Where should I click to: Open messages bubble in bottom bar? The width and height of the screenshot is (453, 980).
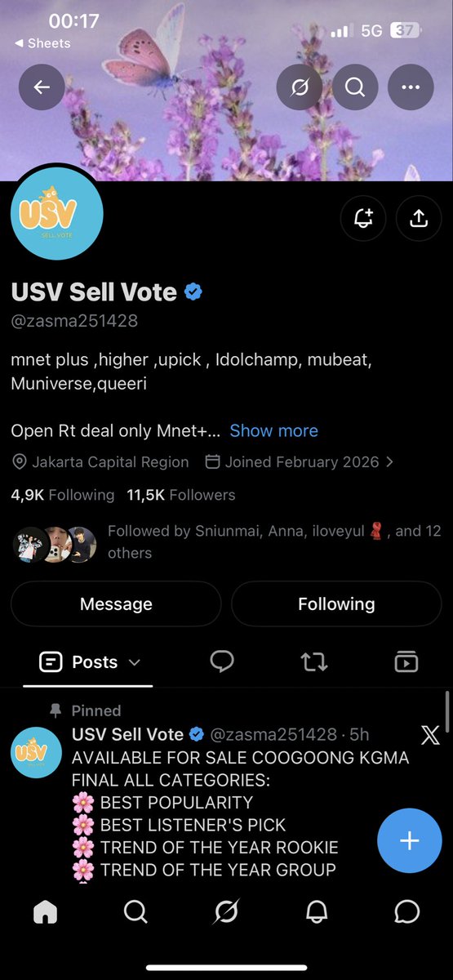pos(406,911)
